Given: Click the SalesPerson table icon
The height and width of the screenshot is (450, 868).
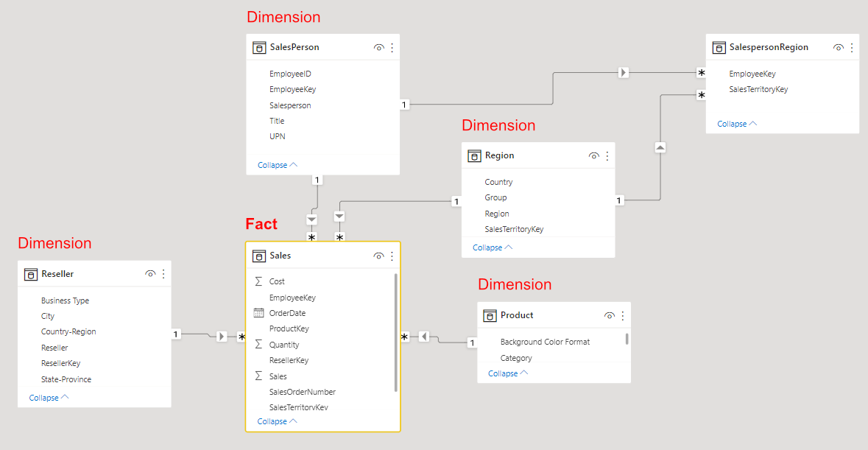Looking at the screenshot, I should (x=259, y=48).
